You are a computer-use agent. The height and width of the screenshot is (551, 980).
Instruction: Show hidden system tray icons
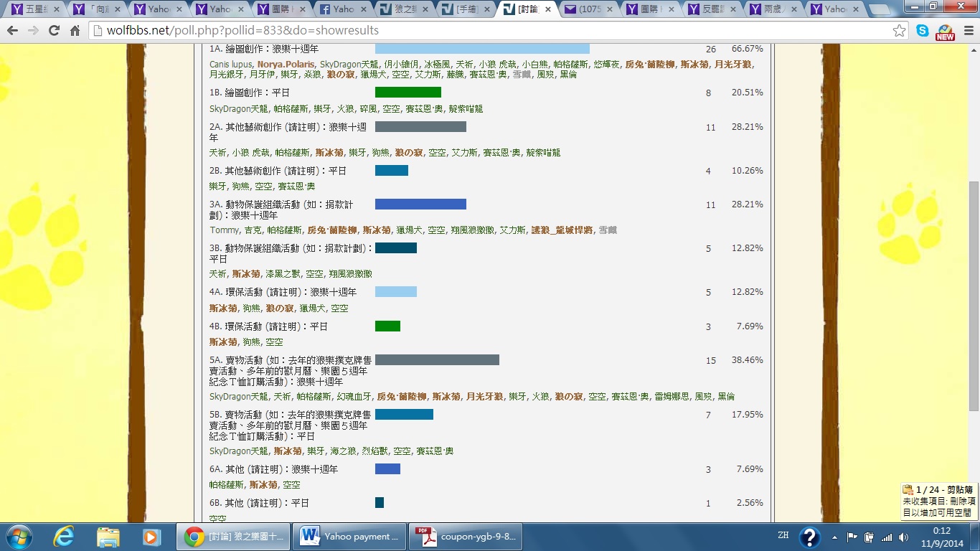(x=835, y=537)
